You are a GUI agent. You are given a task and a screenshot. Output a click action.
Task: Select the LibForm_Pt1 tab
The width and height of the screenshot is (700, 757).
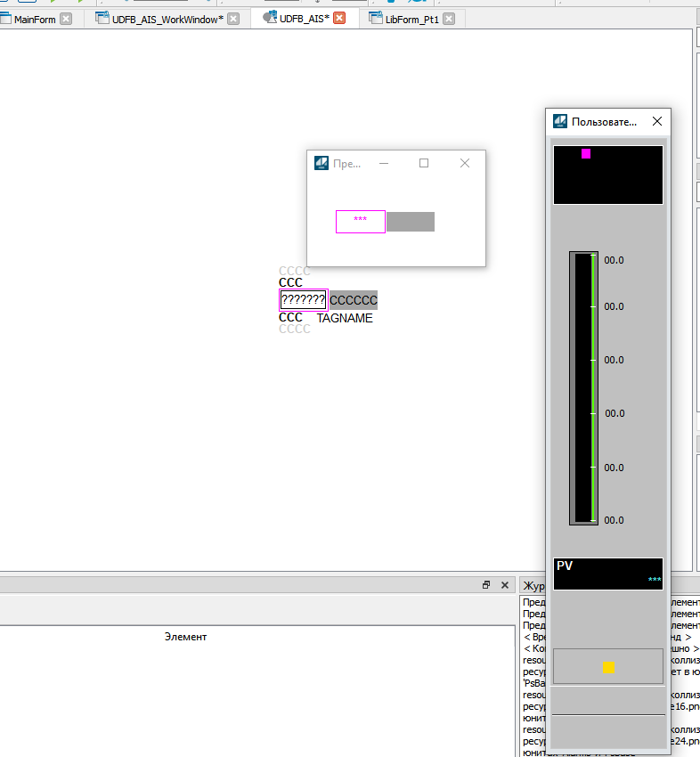(411, 19)
